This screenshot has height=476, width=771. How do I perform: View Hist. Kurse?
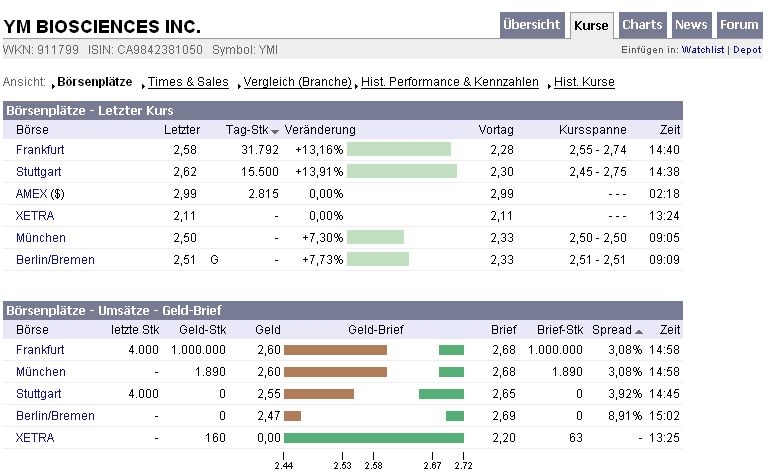[584, 82]
